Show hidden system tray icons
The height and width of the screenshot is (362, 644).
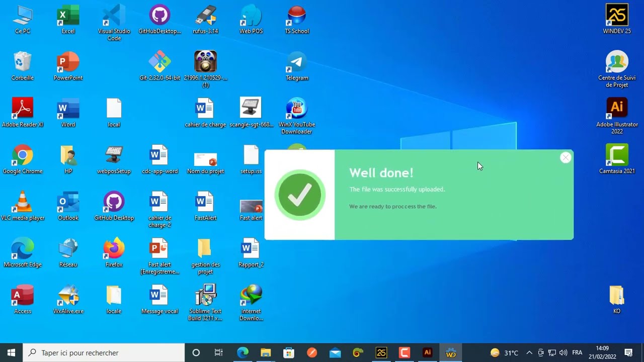click(529, 352)
